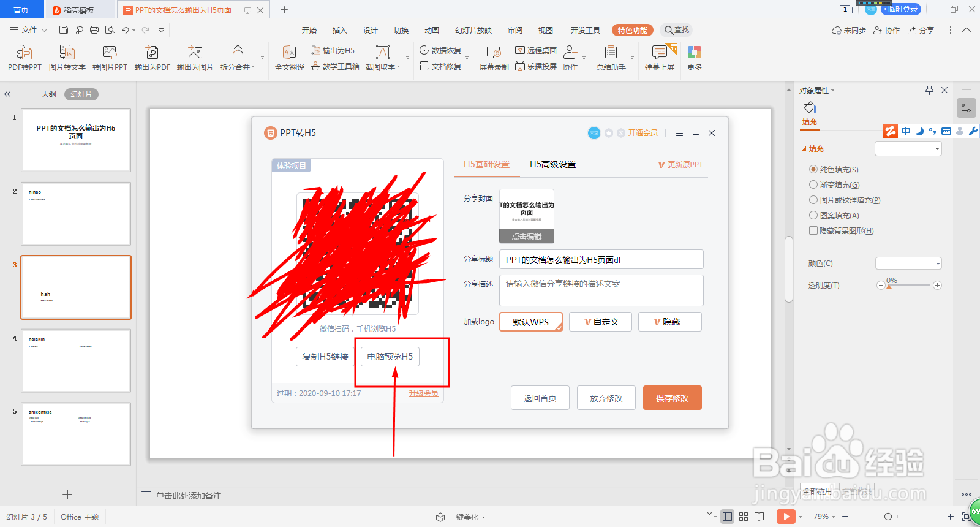Viewport: 980px width, 527px height.
Task: Open the 转图片PPT tool
Action: click(110, 58)
